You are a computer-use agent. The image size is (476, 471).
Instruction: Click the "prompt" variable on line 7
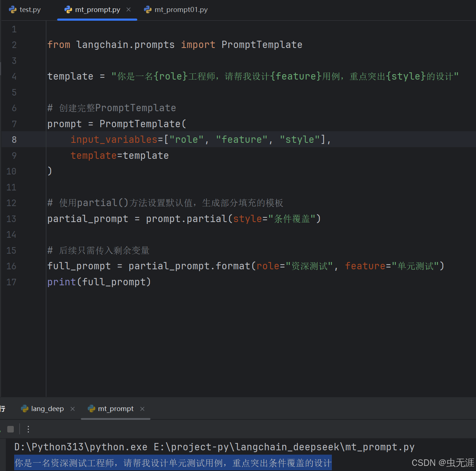tap(65, 124)
